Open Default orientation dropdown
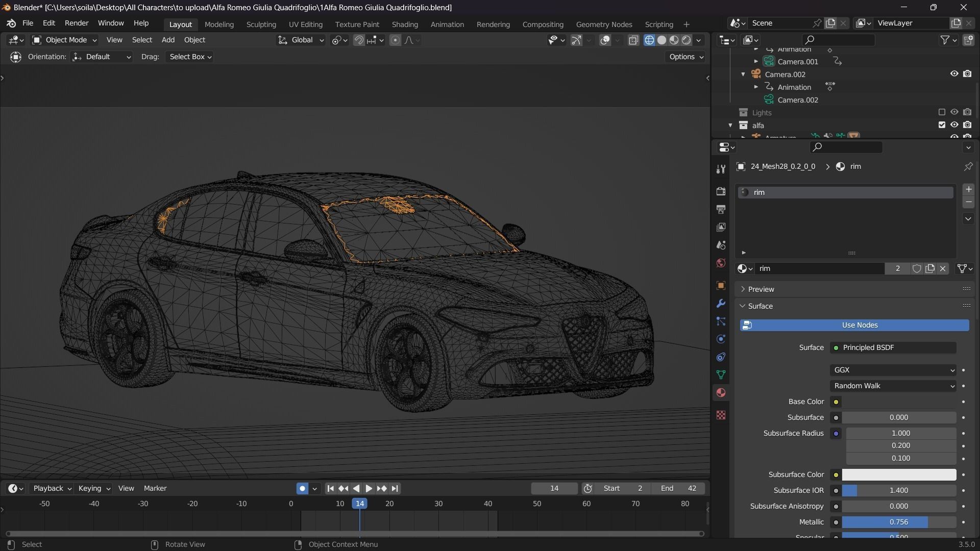 click(102, 57)
